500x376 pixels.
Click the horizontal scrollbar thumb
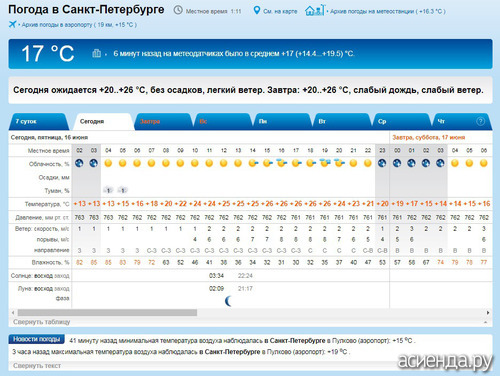(x=107, y=313)
